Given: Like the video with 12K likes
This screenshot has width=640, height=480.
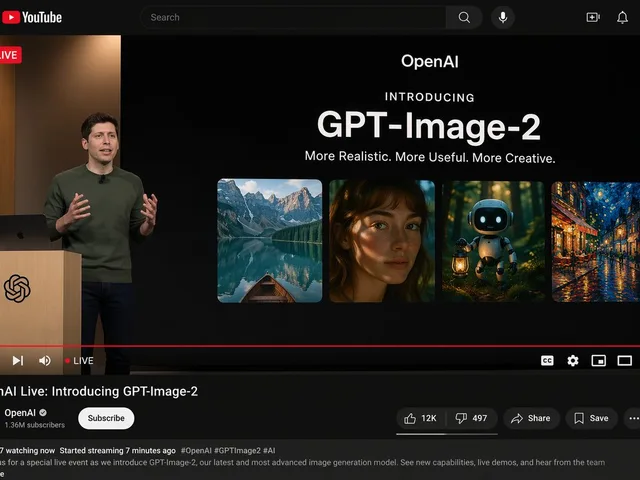Looking at the screenshot, I should (x=421, y=418).
